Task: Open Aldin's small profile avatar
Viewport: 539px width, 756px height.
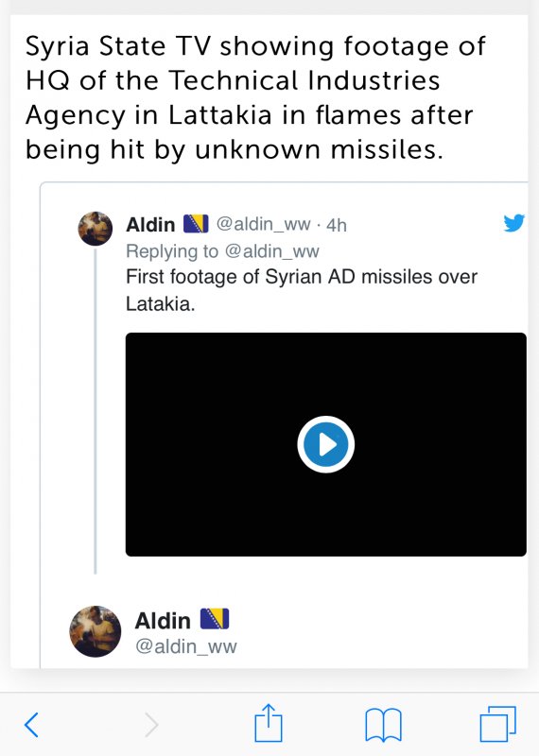Action: point(96,229)
